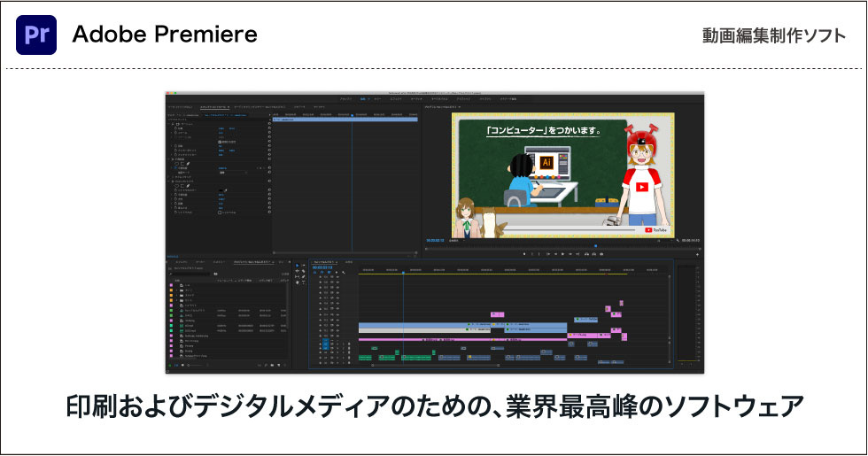Click trash icon in Project panel footer
The image size is (868, 456).
[x=285, y=365]
